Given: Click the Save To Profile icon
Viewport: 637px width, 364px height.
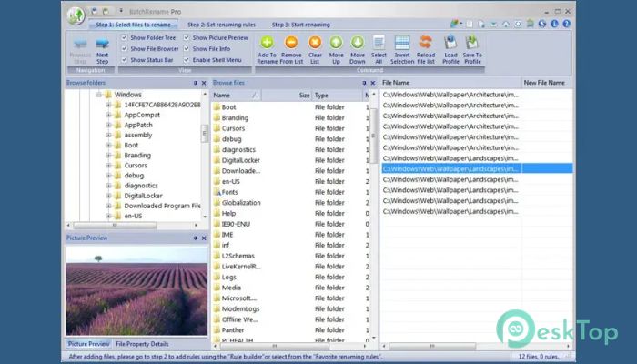Looking at the screenshot, I should coord(472,43).
